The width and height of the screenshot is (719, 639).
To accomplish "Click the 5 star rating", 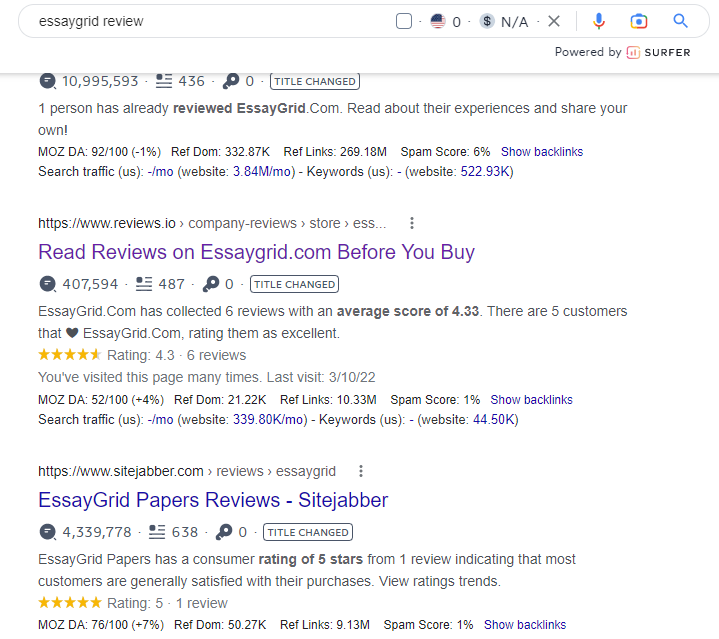I will (x=70, y=603).
